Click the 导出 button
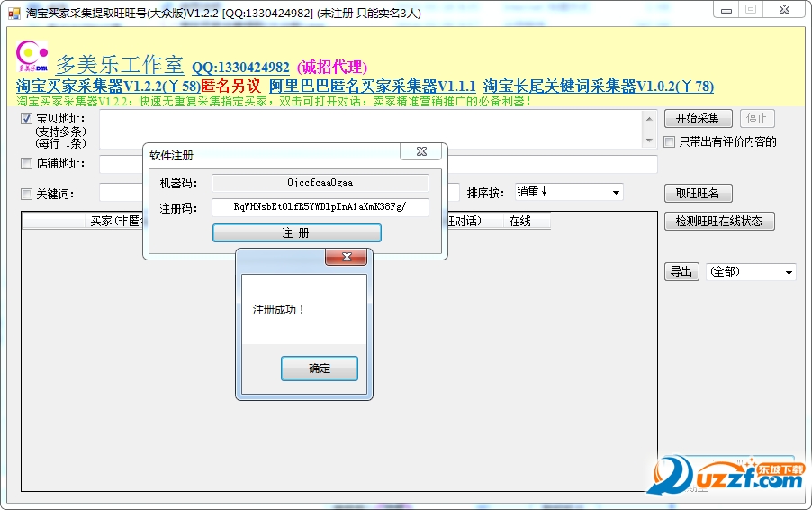The width and height of the screenshot is (812, 510). coord(681,271)
